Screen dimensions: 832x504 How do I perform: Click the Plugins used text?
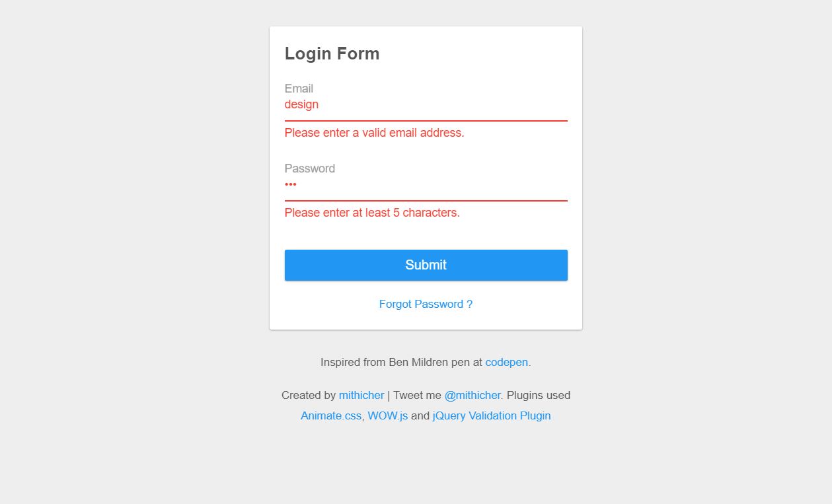(538, 395)
